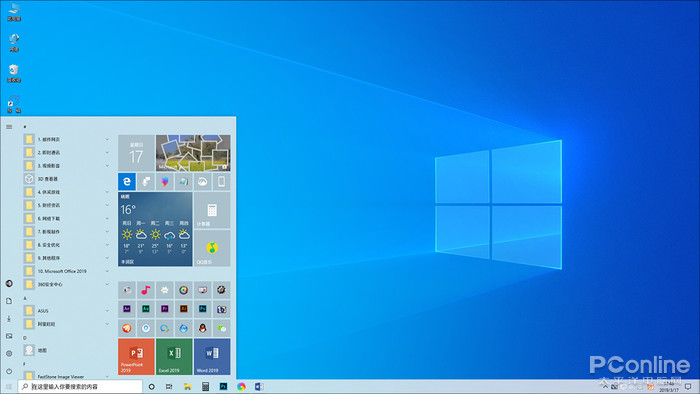Screen dimensions: 700x394
Task: Open the Weather tile showing 16°
Action: click(x=155, y=229)
